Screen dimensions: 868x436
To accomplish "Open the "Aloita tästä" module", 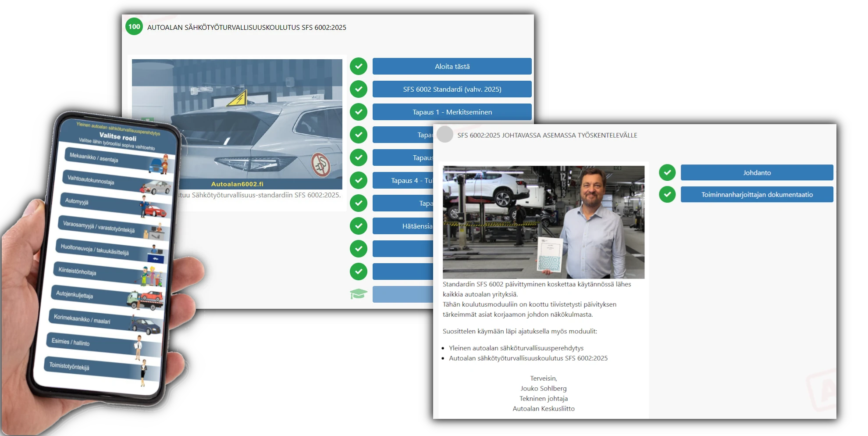I will [x=452, y=66].
